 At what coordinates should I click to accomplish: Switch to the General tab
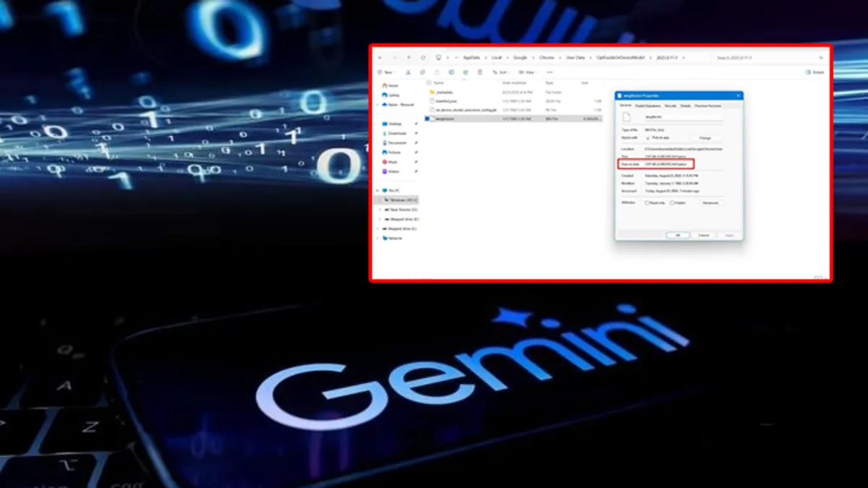(x=626, y=106)
